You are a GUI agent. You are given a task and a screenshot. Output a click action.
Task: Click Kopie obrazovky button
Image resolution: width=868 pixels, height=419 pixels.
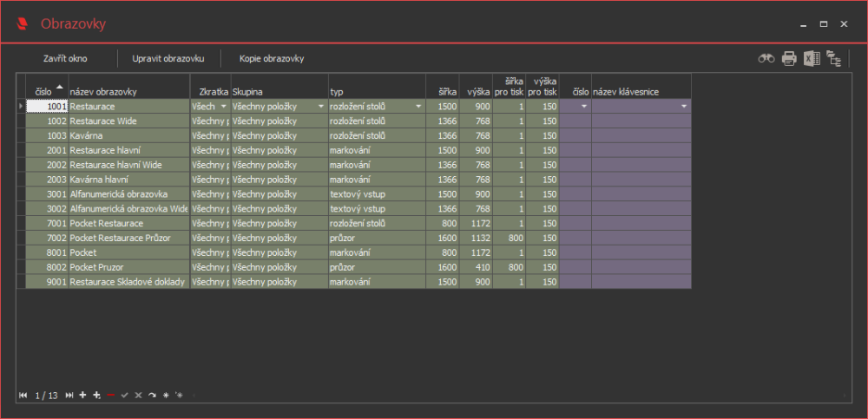(272, 59)
